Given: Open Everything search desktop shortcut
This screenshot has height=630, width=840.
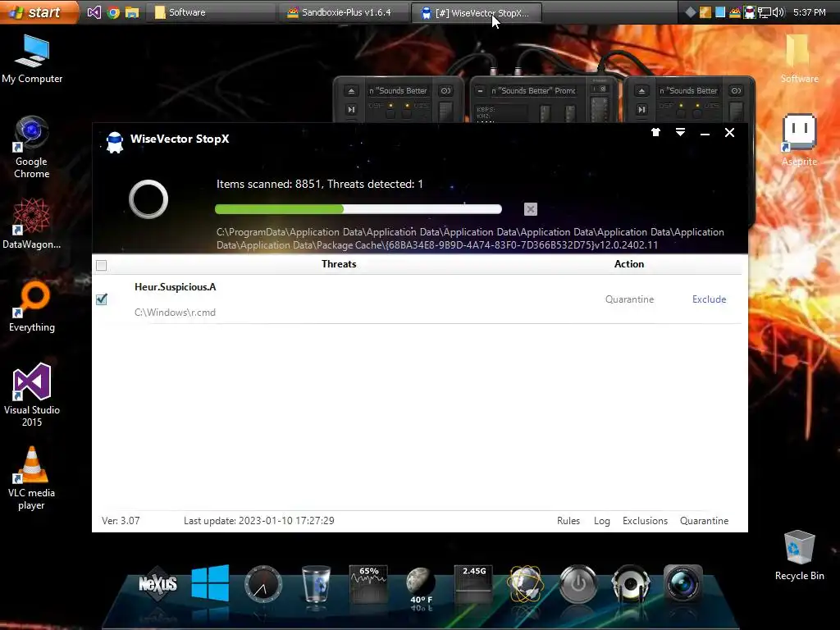Looking at the screenshot, I should 32,307.
